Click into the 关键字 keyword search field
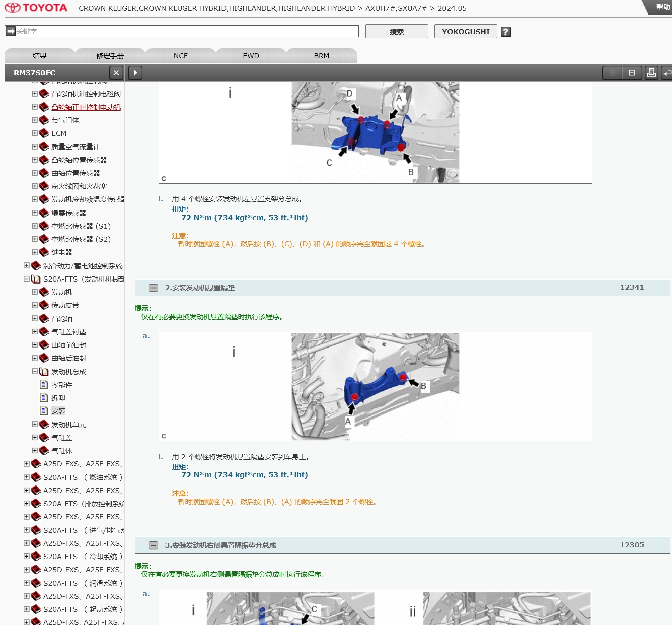Image resolution: width=672 pixels, height=625 pixels. tap(186, 31)
